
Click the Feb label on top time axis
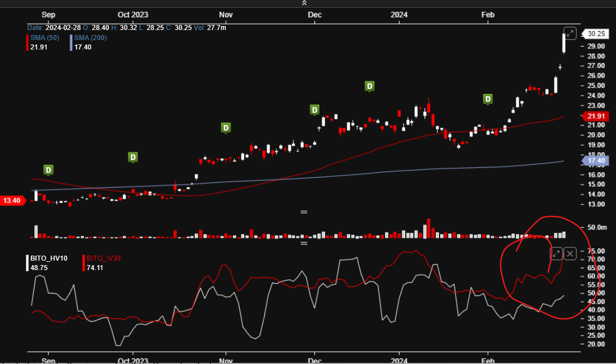coord(487,14)
